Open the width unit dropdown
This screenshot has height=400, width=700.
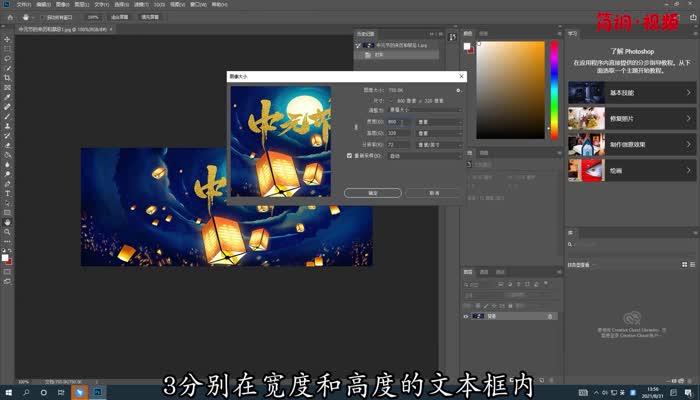click(x=439, y=121)
